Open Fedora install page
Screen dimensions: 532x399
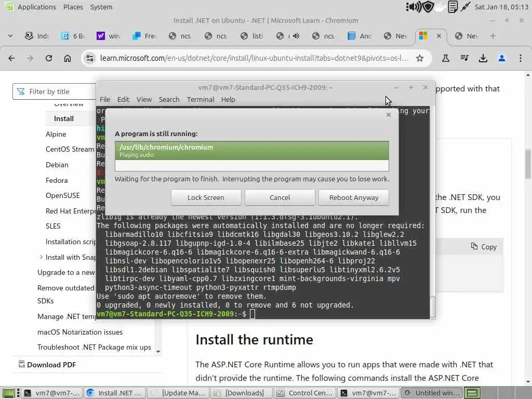point(57,180)
